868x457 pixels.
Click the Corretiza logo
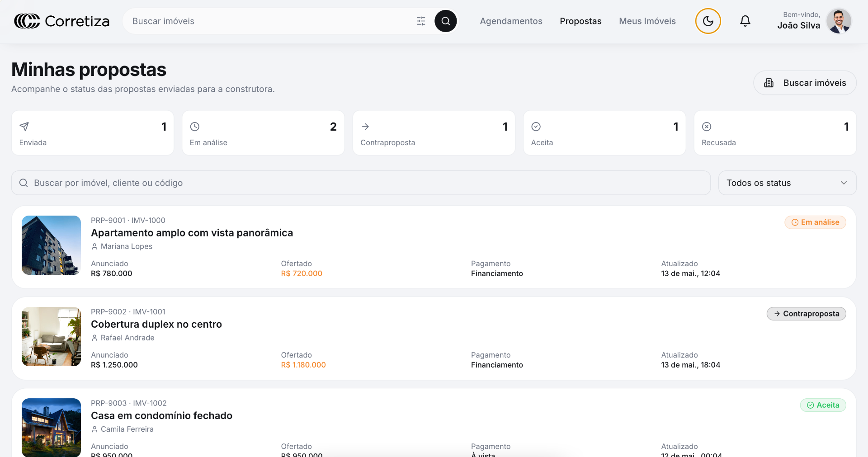pos(61,21)
